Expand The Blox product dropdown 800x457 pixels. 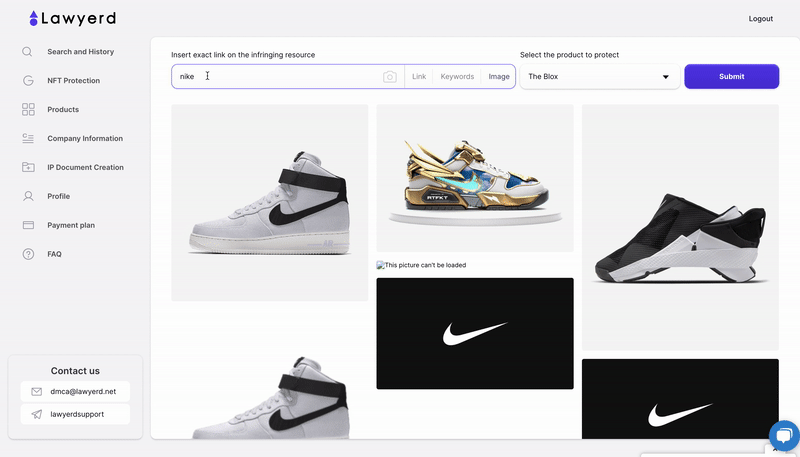click(600, 77)
